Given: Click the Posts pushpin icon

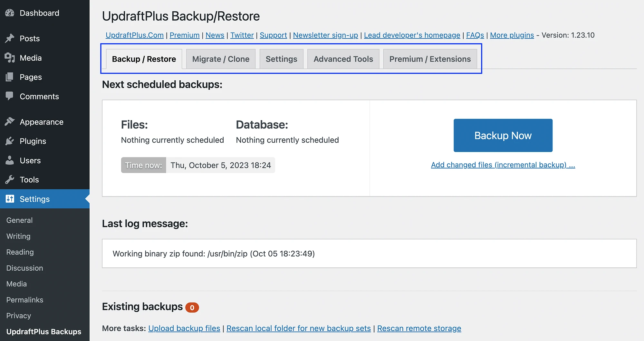Looking at the screenshot, I should tap(10, 38).
